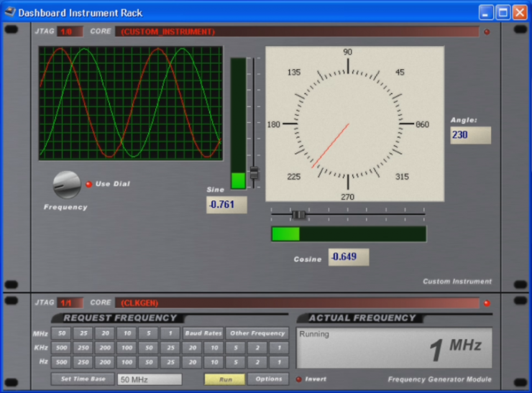Image resolution: width=532 pixels, height=393 pixels.
Task: Toggle the Use Dial indicator
Action: [89, 184]
